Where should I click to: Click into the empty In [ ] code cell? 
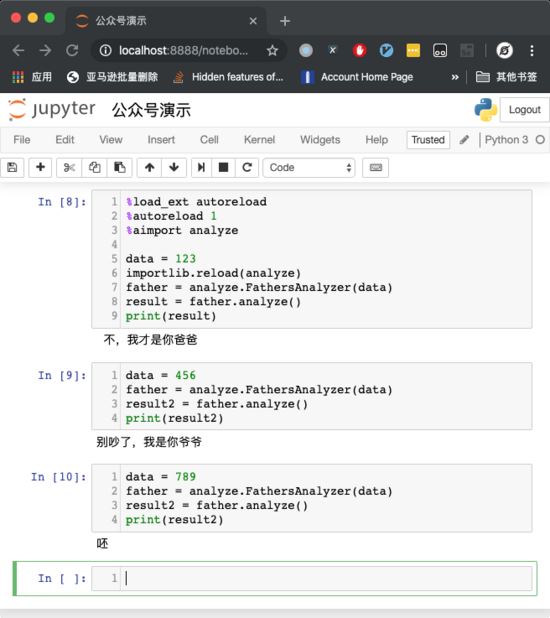[311, 578]
